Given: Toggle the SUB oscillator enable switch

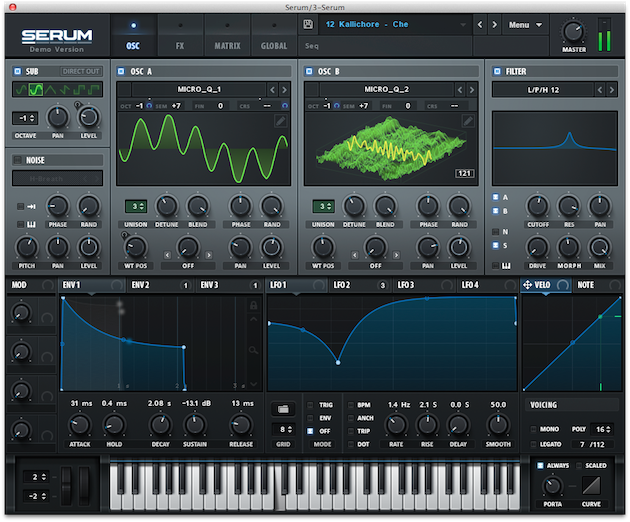Looking at the screenshot, I should (x=17, y=71).
